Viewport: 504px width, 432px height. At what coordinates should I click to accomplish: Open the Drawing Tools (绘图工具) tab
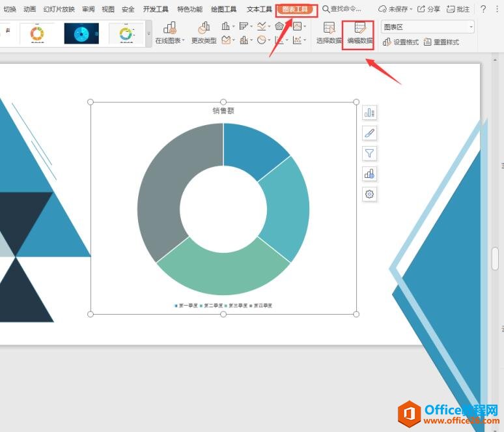(223, 9)
